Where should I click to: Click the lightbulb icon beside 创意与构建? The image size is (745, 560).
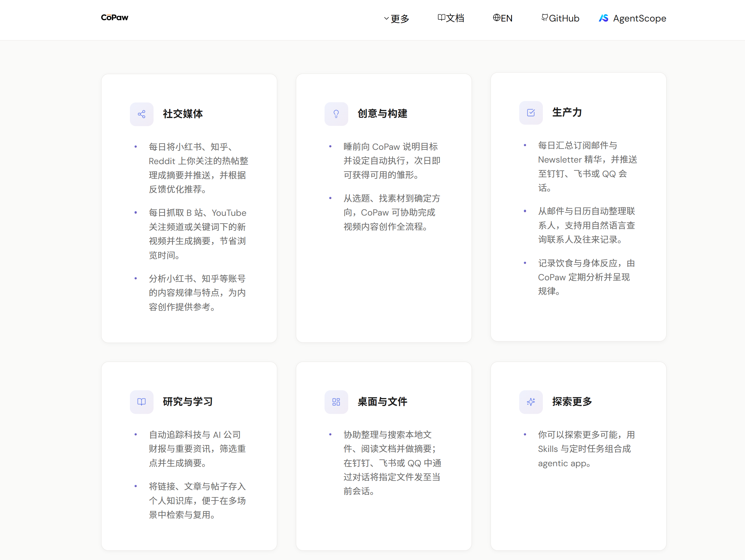click(336, 114)
